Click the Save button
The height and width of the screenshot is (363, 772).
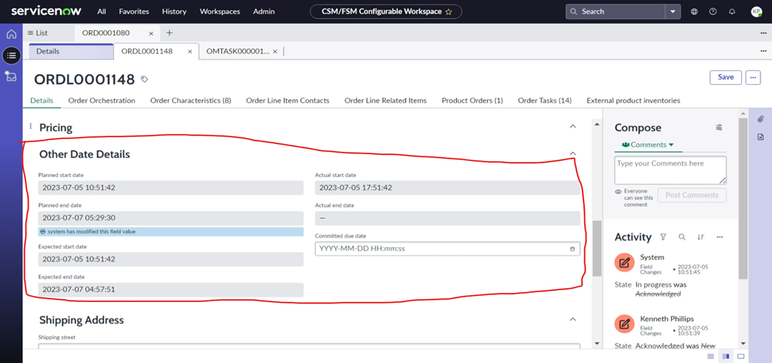coord(726,77)
